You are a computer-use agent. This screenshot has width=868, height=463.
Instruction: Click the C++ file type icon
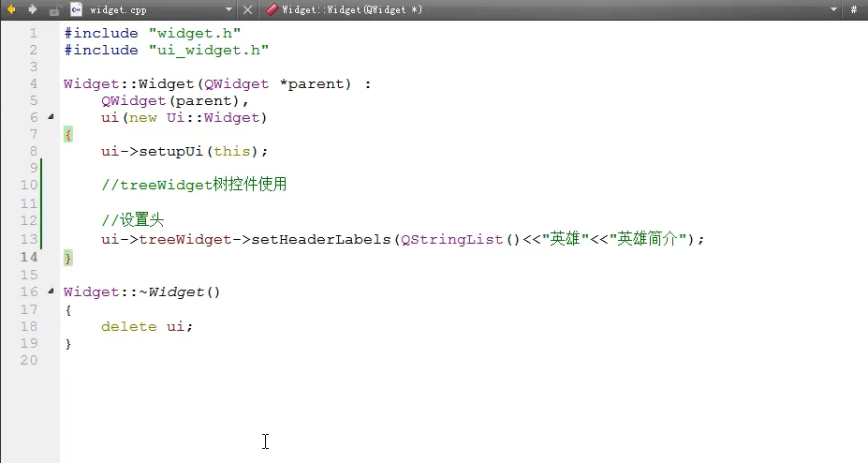77,9
